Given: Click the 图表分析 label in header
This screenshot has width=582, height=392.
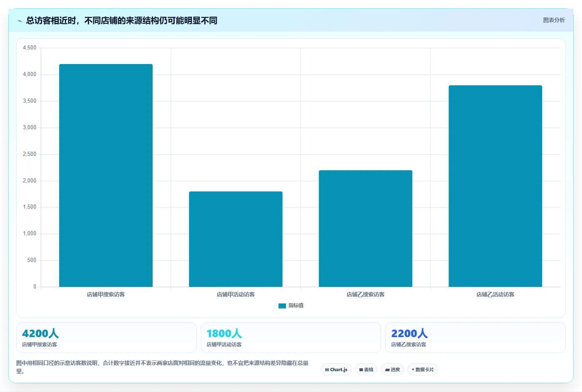Looking at the screenshot, I should [x=554, y=20].
